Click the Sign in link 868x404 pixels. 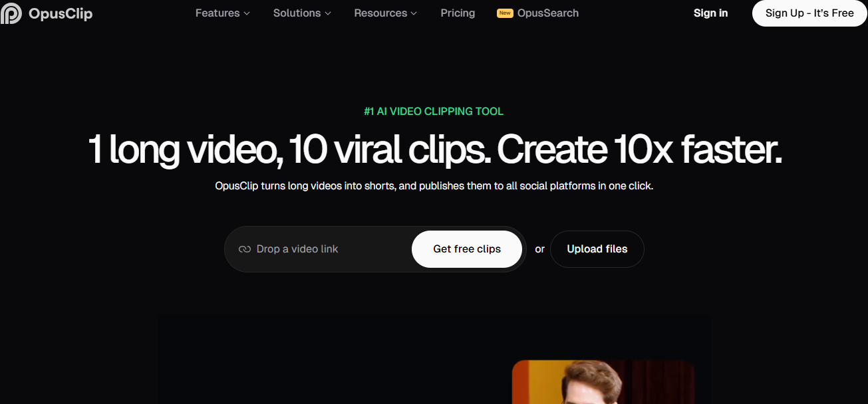tap(710, 13)
